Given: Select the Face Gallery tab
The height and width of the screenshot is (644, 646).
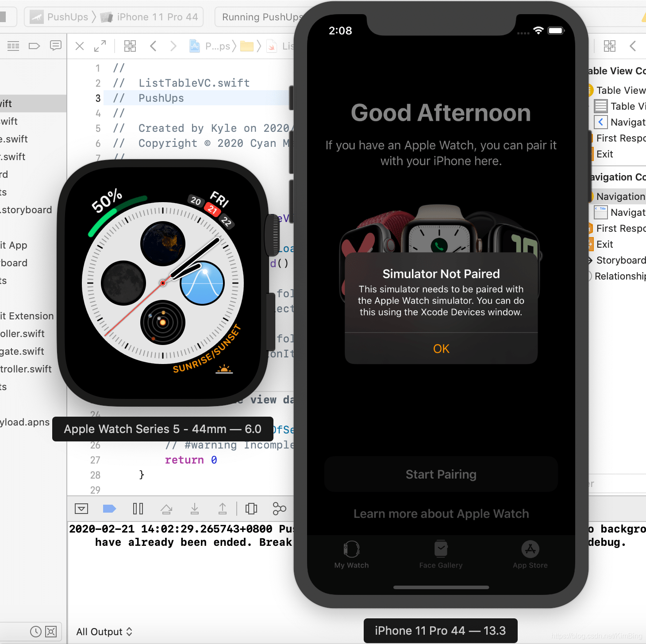Looking at the screenshot, I should tap(441, 555).
